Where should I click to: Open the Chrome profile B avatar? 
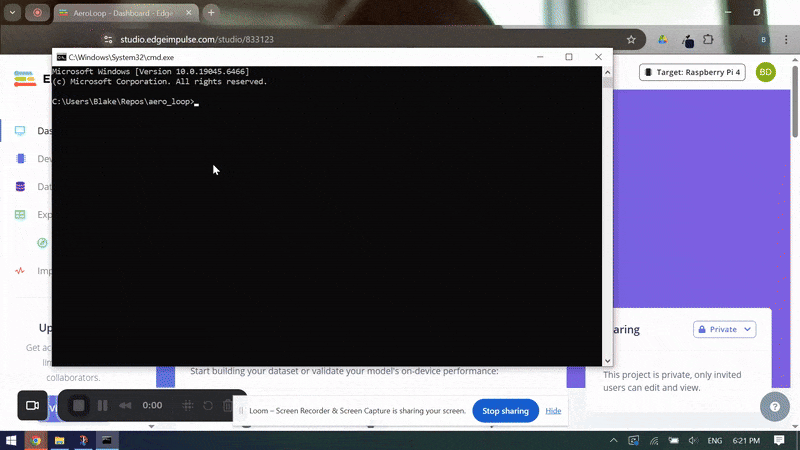point(763,39)
